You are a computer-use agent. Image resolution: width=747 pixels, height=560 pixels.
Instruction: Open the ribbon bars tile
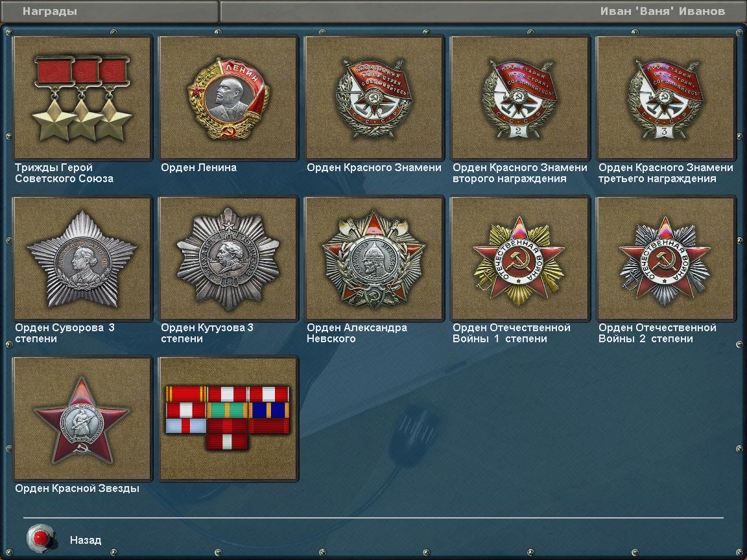coord(228,419)
